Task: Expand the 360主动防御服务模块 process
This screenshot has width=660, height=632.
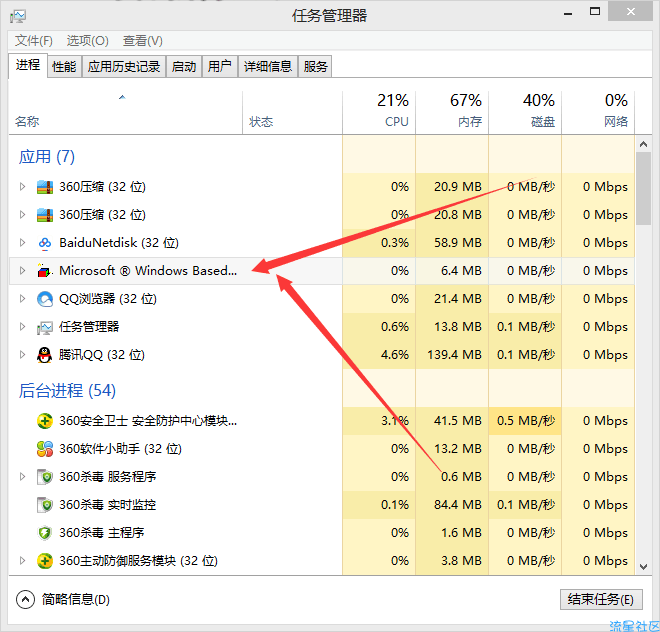Action: point(22,560)
